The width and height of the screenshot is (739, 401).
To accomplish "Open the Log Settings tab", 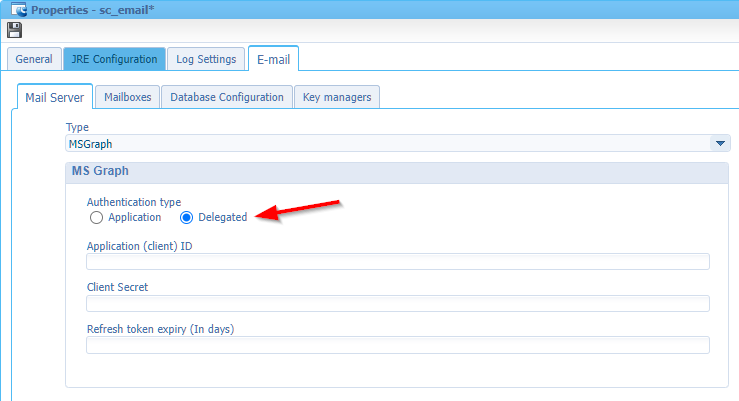I will point(206,59).
